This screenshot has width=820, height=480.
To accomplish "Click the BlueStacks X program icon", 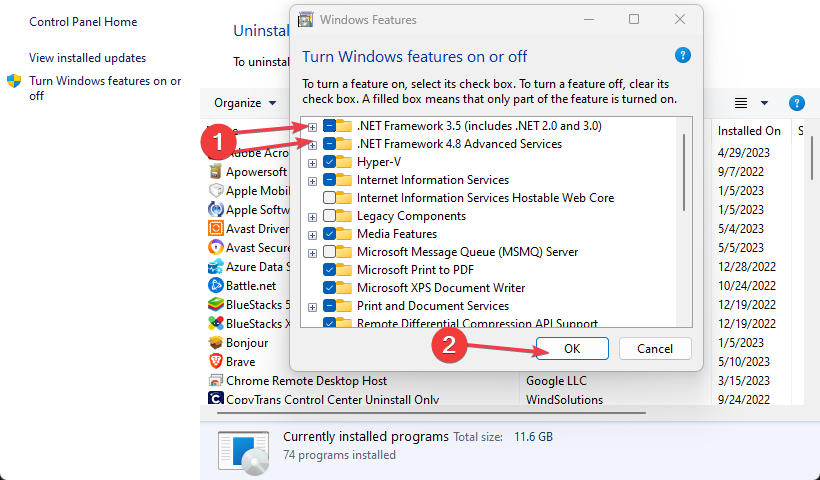I will (x=215, y=324).
